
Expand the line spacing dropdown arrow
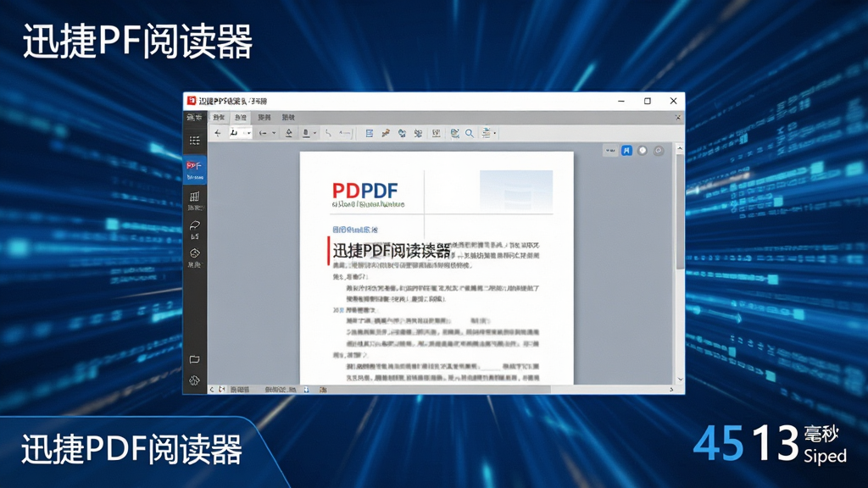pos(494,133)
